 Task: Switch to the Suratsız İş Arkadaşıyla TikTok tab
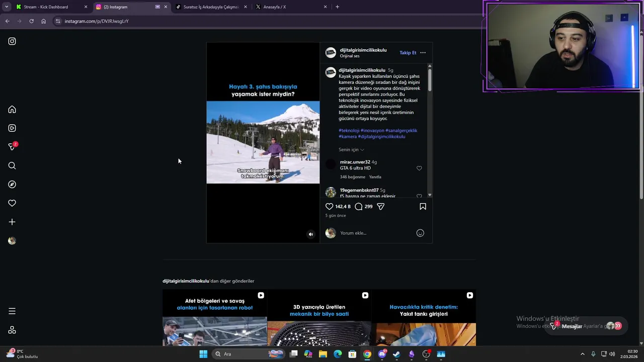pyautogui.click(x=210, y=7)
